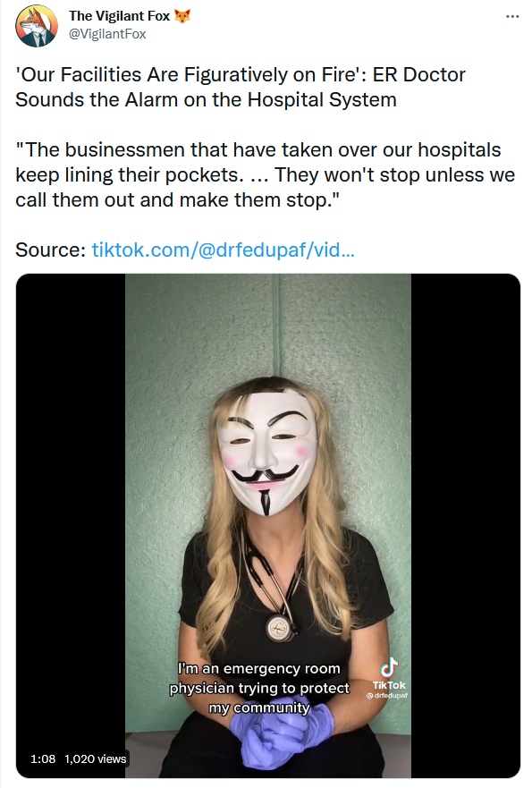
Task: Click the fox emoji beside the name
Action: pyautogui.click(x=182, y=16)
